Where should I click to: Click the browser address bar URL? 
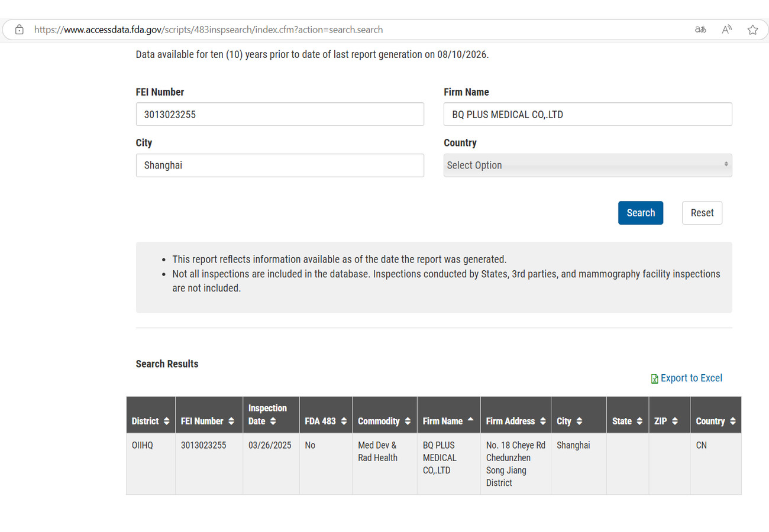[x=208, y=30]
